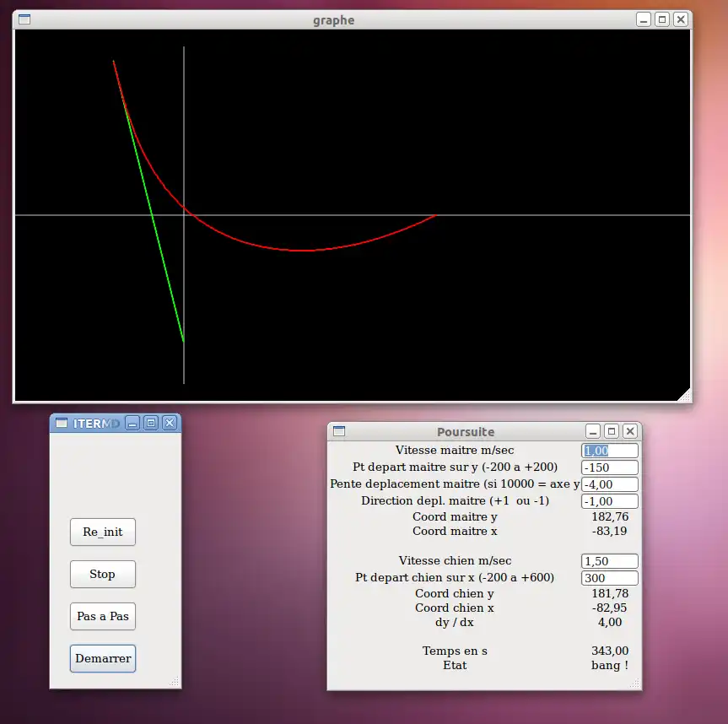Minimize the graphe window

tap(644, 19)
